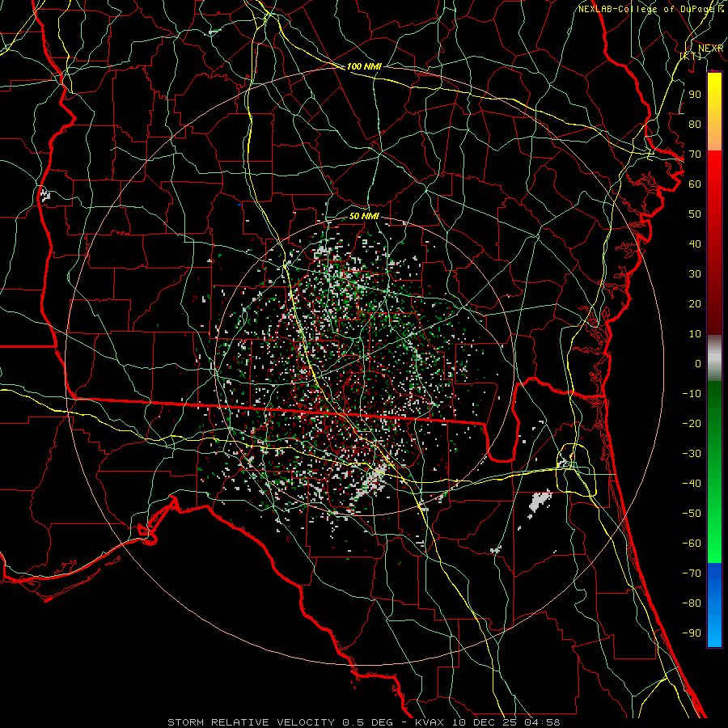Screen dimensions: 728x728
Task: Click the "STORM RELATIVE VELOCITY" product caption
Action: (x=251, y=722)
